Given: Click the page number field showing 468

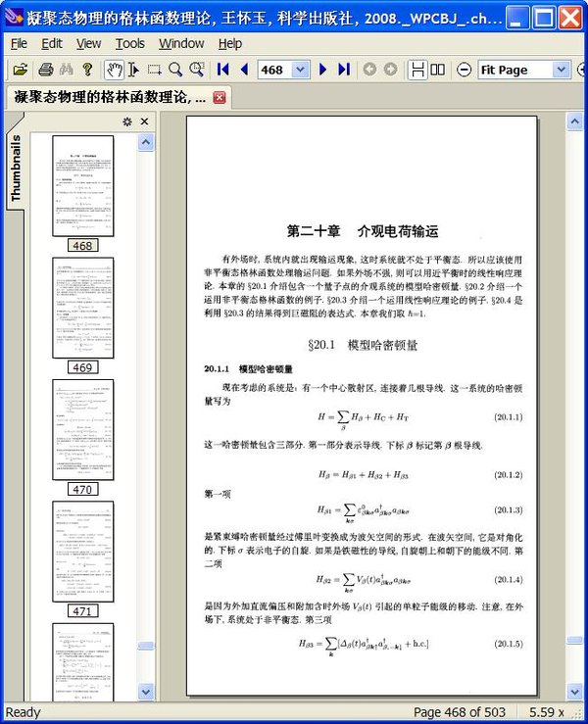Looking at the screenshot, I should click(x=275, y=70).
